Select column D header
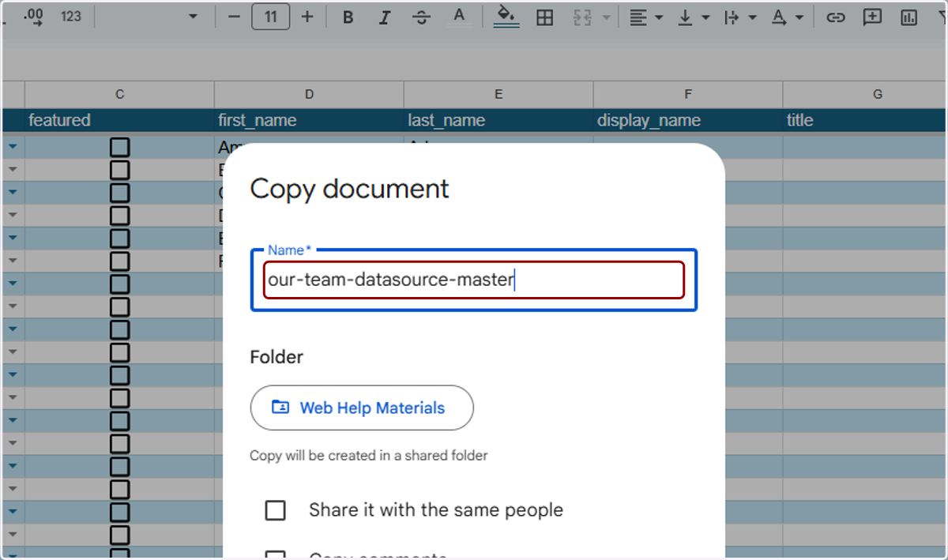The image size is (948, 560). [x=309, y=95]
